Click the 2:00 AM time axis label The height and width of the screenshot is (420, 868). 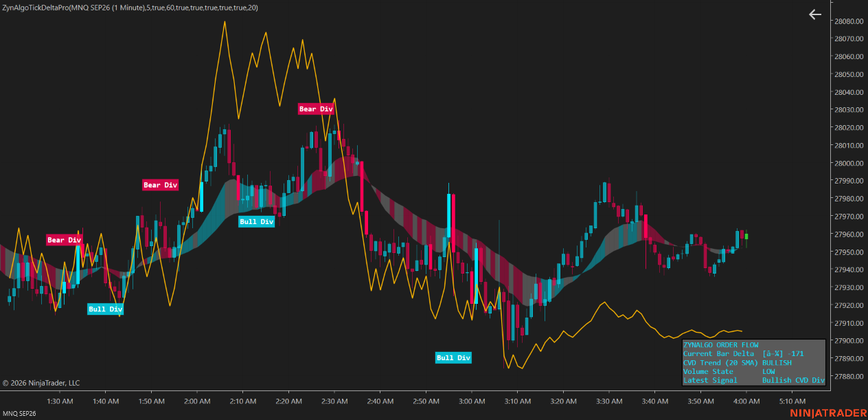197,401
